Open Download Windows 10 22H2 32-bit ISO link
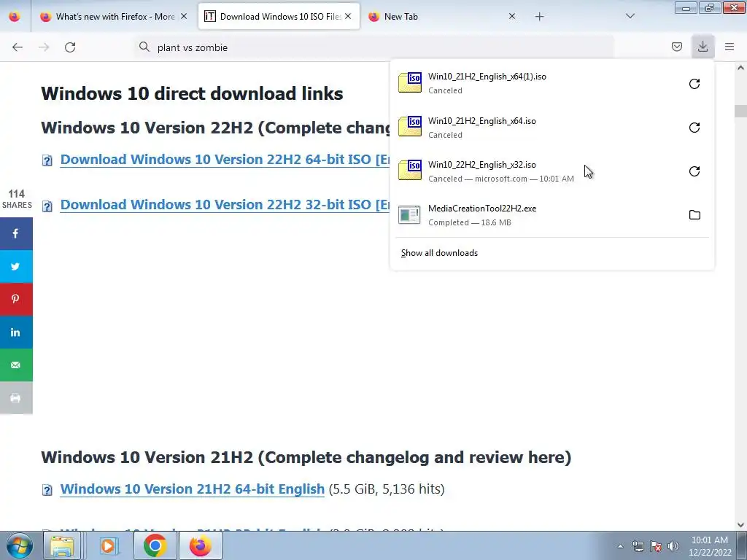This screenshot has width=747, height=560. (x=225, y=205)
